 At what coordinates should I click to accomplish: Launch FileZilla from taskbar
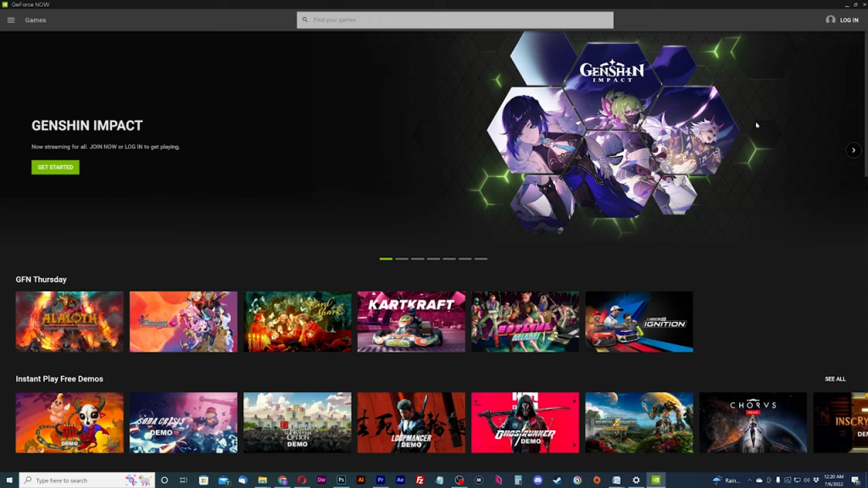tap(420, 480)
